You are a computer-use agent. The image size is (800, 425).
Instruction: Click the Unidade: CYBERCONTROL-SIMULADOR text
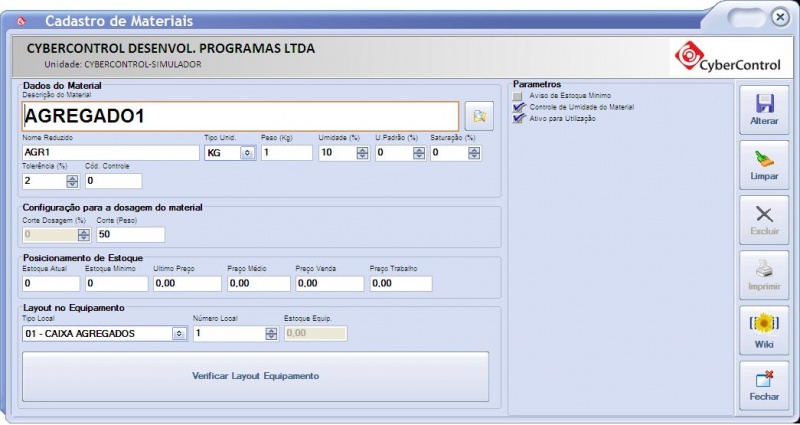point(122,64)
